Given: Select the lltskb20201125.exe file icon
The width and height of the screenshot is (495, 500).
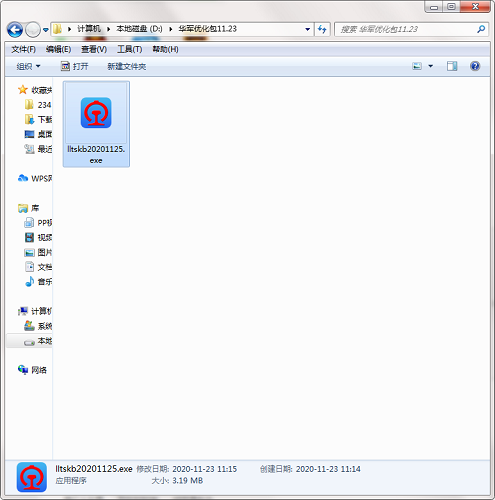Looking at the screenshot, I should [96, 113].
